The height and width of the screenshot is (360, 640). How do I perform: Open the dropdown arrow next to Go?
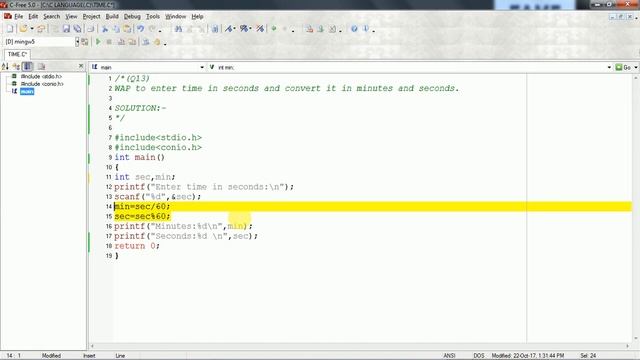[x=636, y=67]
